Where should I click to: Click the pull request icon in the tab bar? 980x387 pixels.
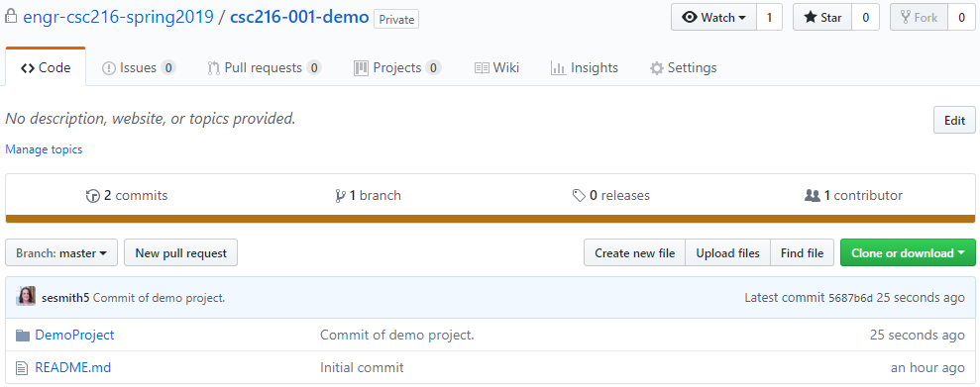pyautogui.click(x=214, y=68)
